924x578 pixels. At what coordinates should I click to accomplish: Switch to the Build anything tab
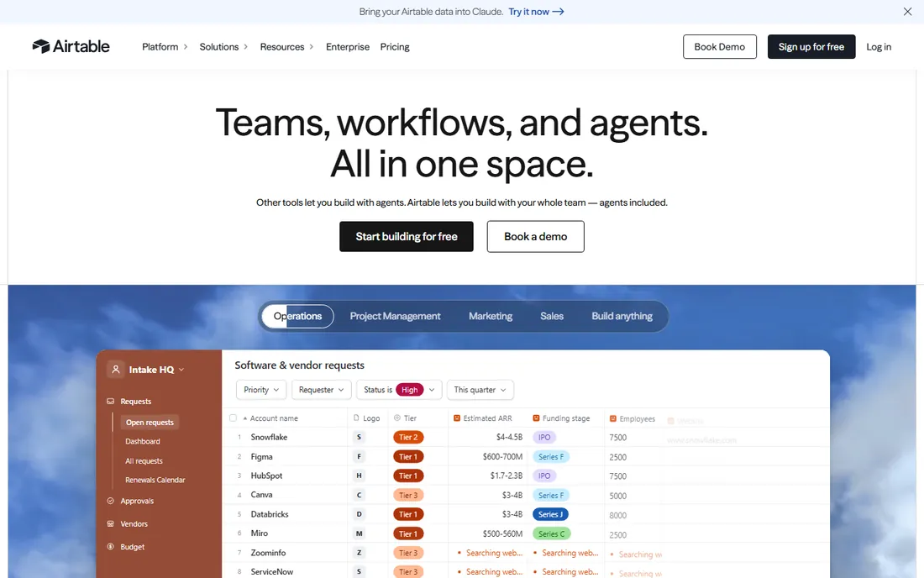[622, 317]
